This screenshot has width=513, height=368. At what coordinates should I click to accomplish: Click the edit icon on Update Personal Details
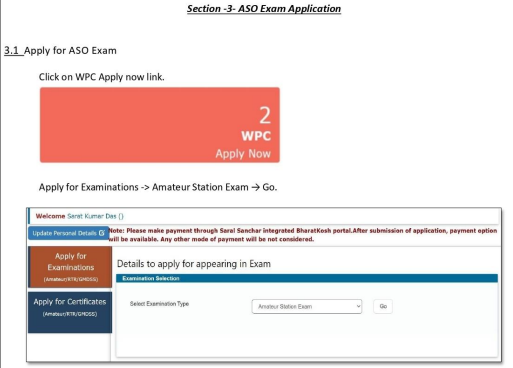coord(102,233)
